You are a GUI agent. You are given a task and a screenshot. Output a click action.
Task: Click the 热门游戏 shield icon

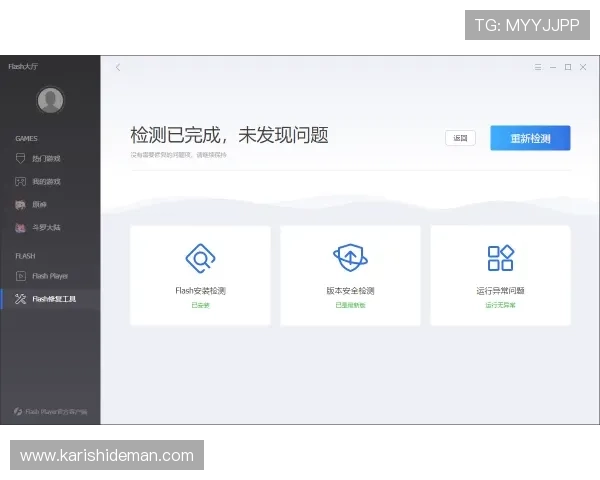20,158
